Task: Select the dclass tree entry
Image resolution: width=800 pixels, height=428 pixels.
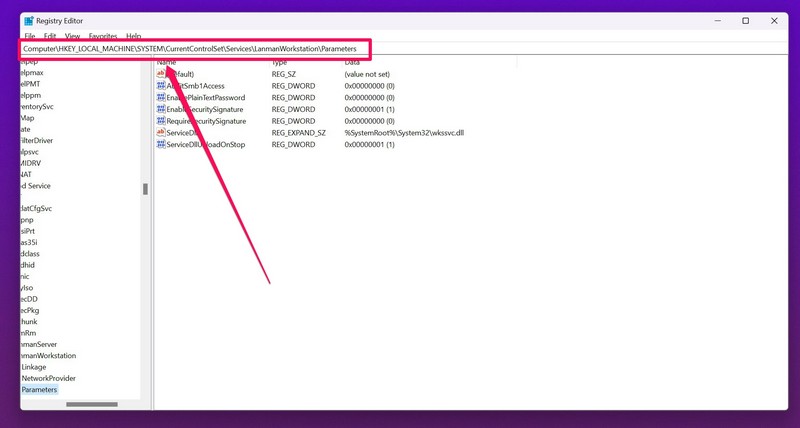Action: [30, 254]
